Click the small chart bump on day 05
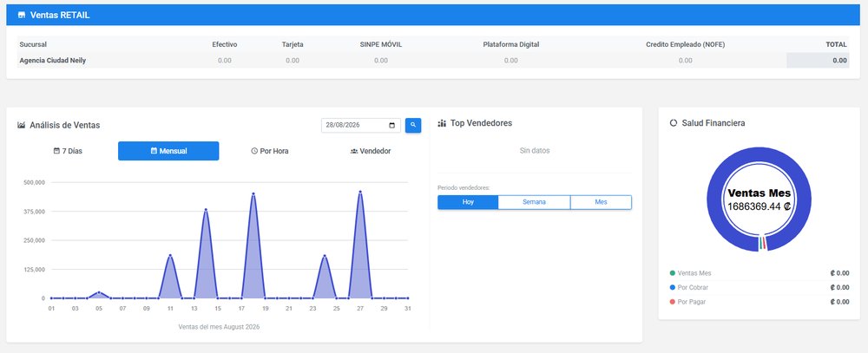Viewport: 868px width, 353px height. pos(99,292)
